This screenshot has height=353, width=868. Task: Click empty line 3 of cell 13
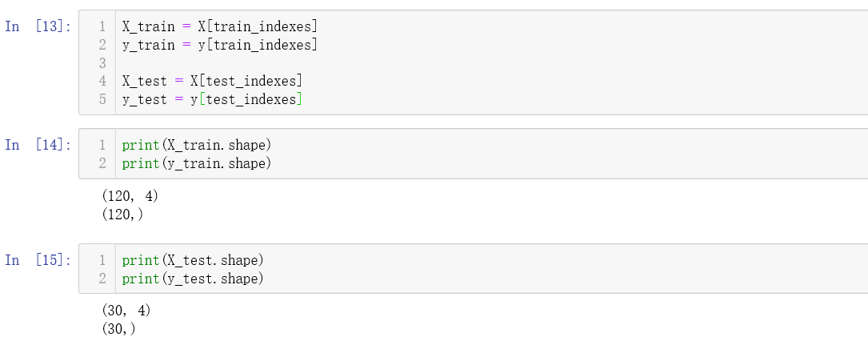pos(320,62)
